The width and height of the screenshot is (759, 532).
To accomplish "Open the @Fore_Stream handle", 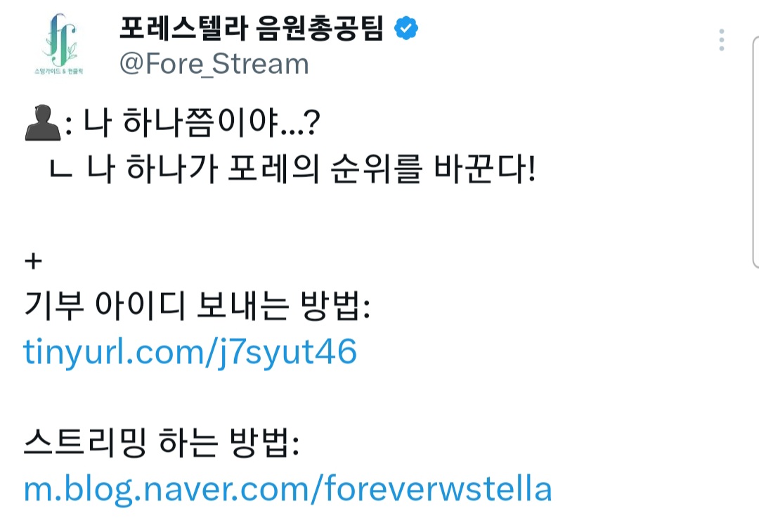I will pos(214,64).
